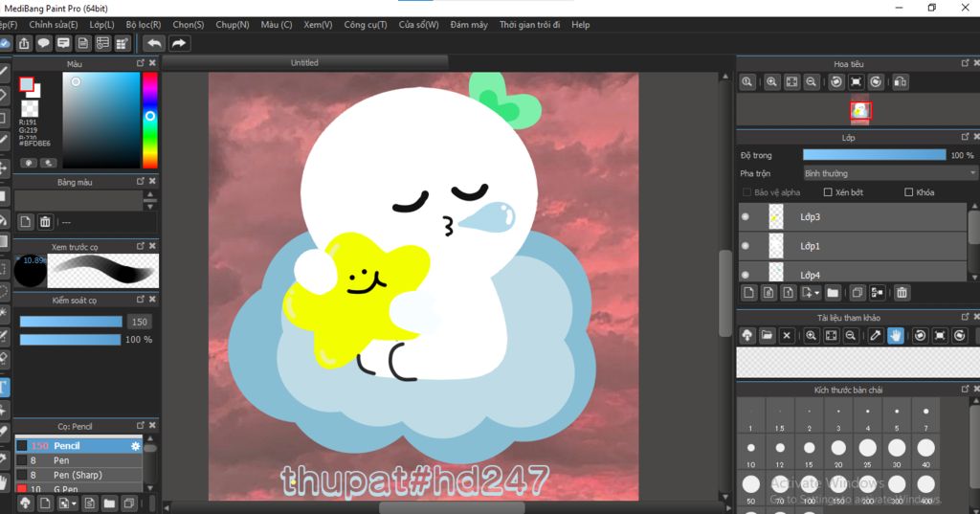Close the reference image with the X icon
The width and height of the screenshot is (980, 514).
(x=787, y=336)
